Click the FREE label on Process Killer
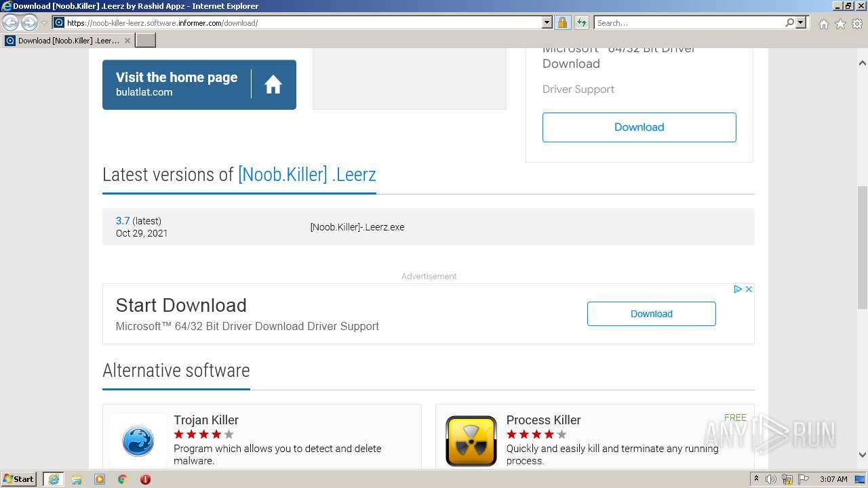868x488 pixels. click(735, 418)
